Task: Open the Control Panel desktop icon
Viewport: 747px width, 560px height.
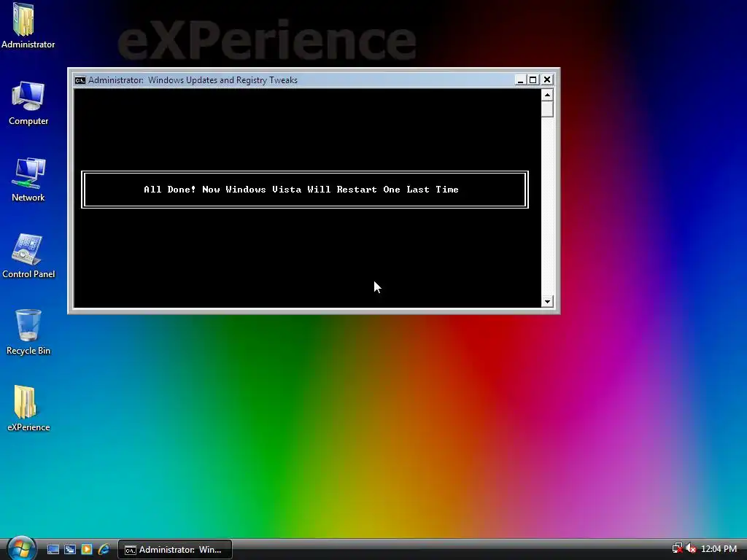Action: point(28,256)
